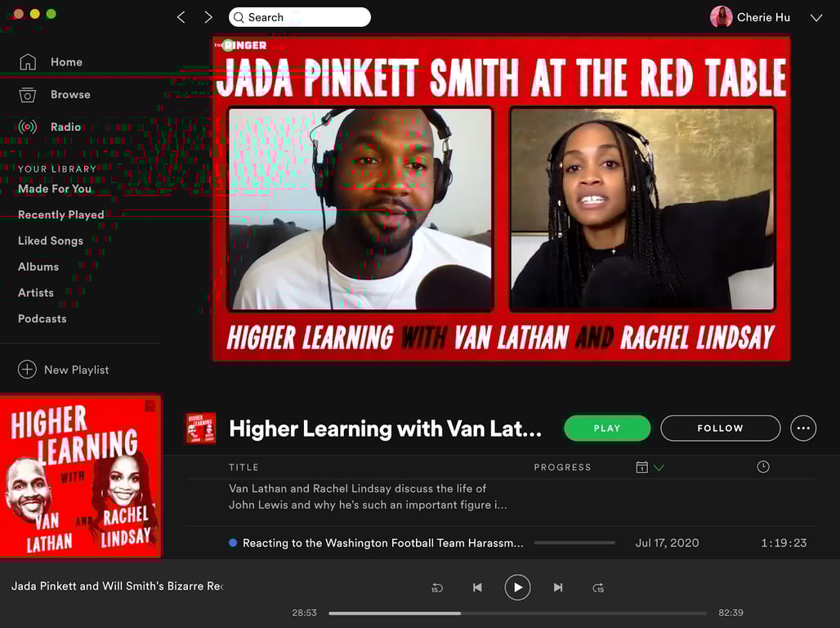Open Reacting to the Washington Football Team episode
The height and width of the screenshot is (628, 840).
pyautogui.click(x=383, y=543)
